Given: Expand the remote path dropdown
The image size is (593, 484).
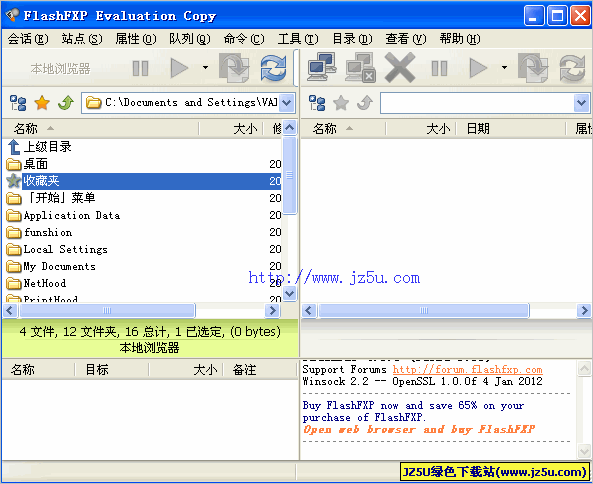Looking at the screenshot, I should (x=581, y=102).
